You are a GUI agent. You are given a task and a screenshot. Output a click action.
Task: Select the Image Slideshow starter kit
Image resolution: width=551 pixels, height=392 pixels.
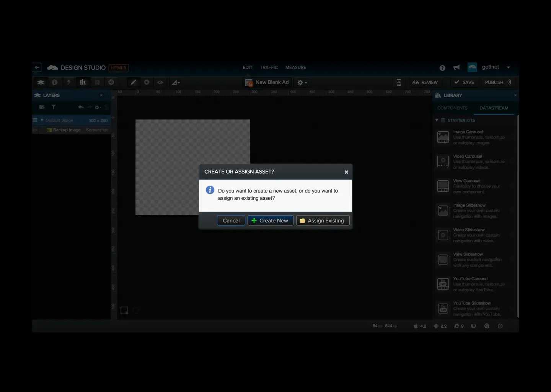(x=475, y=211)
